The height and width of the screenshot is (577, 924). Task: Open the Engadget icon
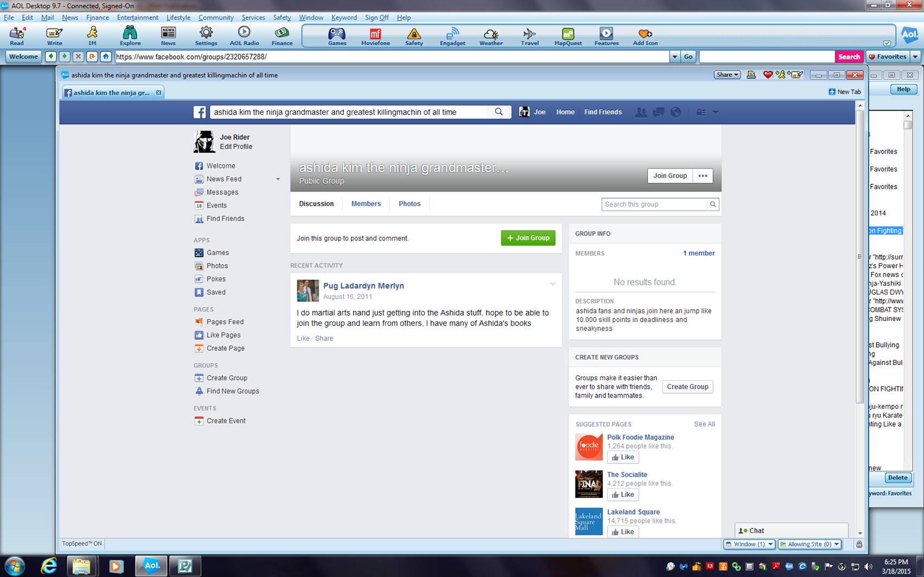coord(452,36)
